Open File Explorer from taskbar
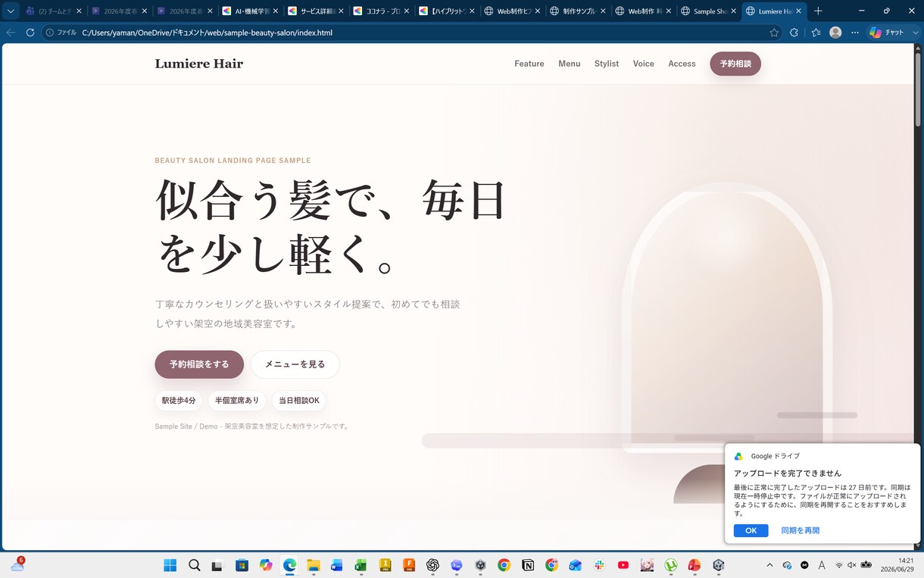This screenshot has width=924, height=578. click(314, 565)
